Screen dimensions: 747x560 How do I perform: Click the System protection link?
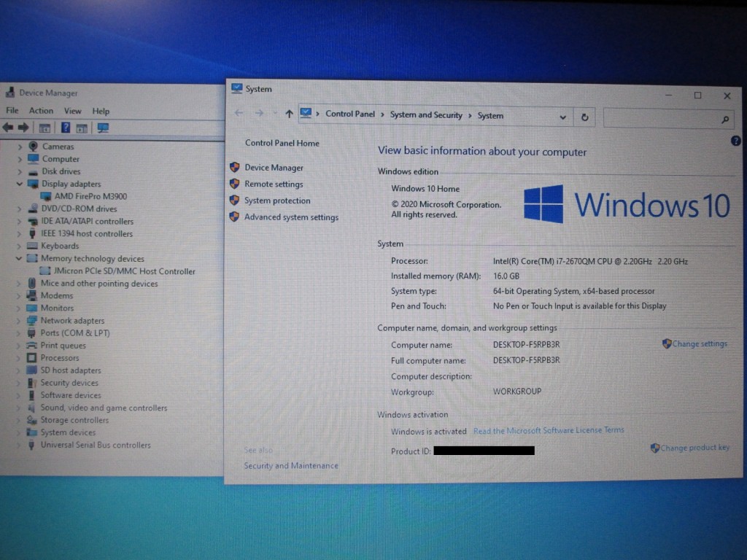(277, 201)
